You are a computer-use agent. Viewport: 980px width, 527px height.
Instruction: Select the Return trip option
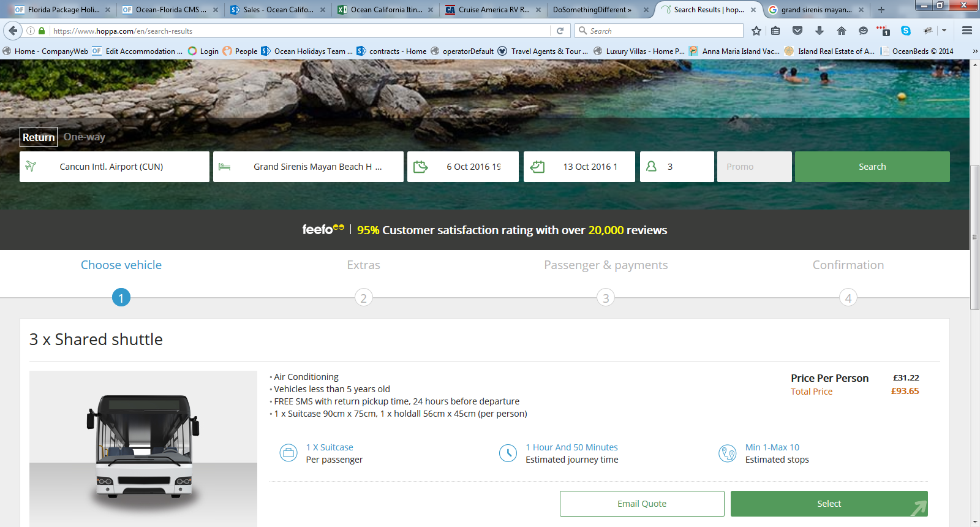pyautogui.click(x=39, y=137)
